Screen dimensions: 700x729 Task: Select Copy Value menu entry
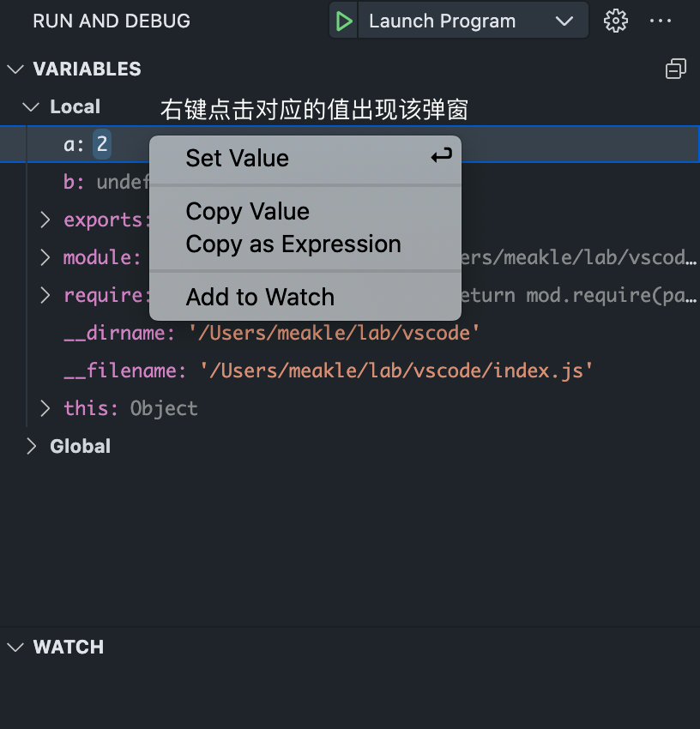pyautogui.click(x=248, y=211)
